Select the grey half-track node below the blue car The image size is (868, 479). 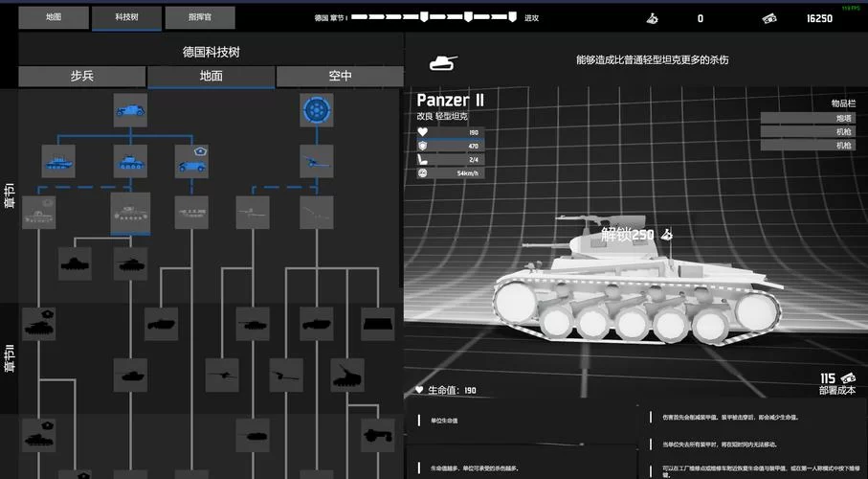(x=191, y=213)
